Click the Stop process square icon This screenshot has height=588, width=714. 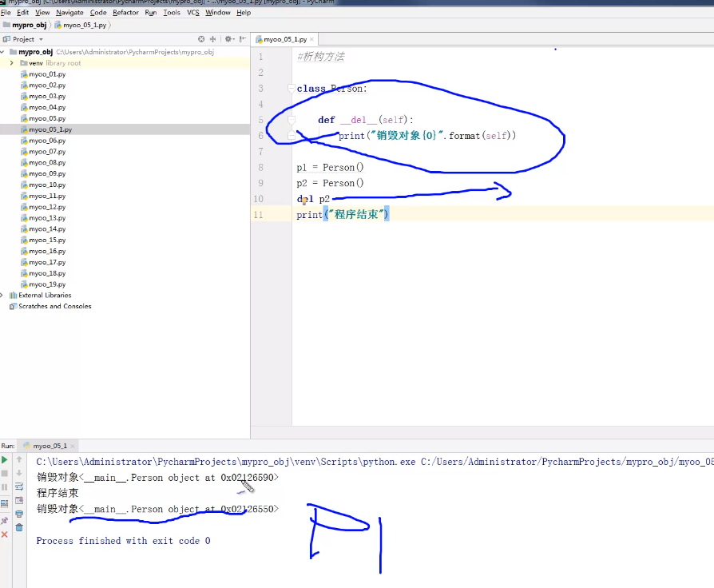[5, 473]
